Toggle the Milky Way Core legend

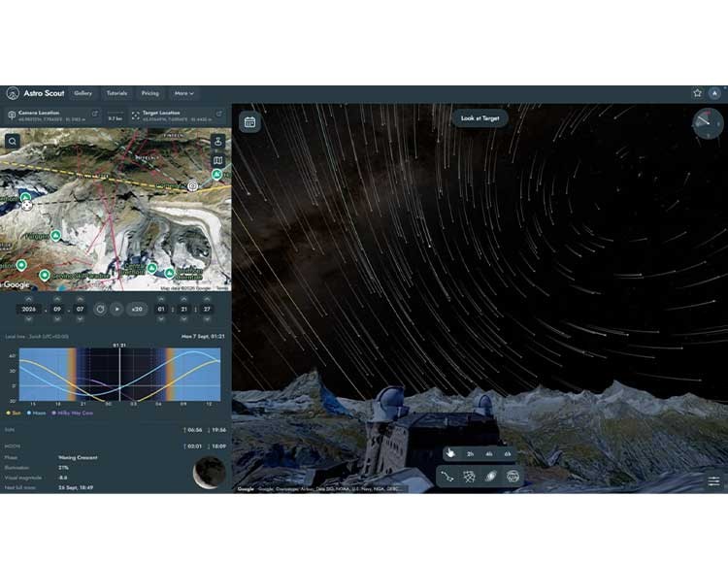72,413
